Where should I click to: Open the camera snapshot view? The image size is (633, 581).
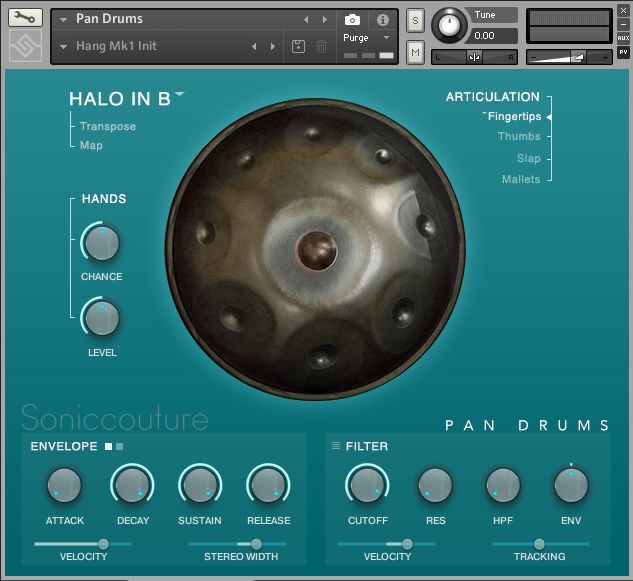352,19
